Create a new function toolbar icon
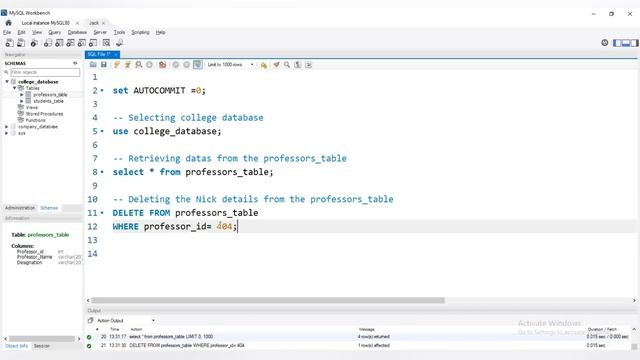Image resolution: width=640 pixels, height=360 pixels. (93, 43)
